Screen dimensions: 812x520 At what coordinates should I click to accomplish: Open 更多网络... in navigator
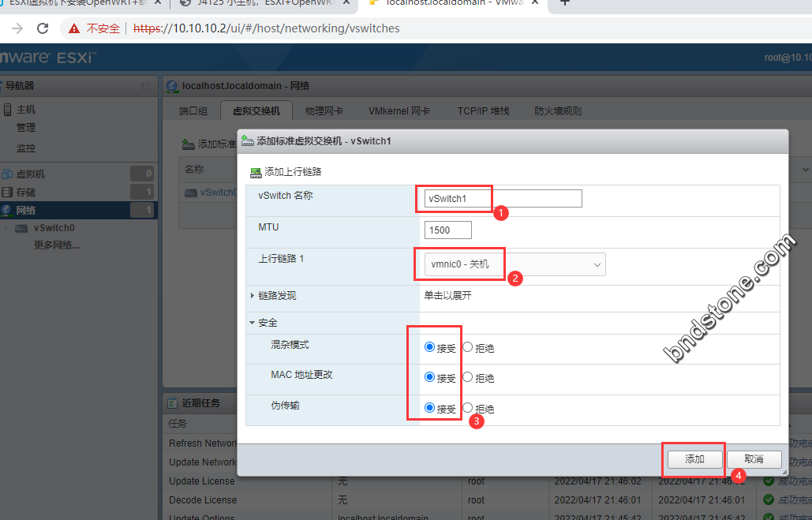(57, 245)
